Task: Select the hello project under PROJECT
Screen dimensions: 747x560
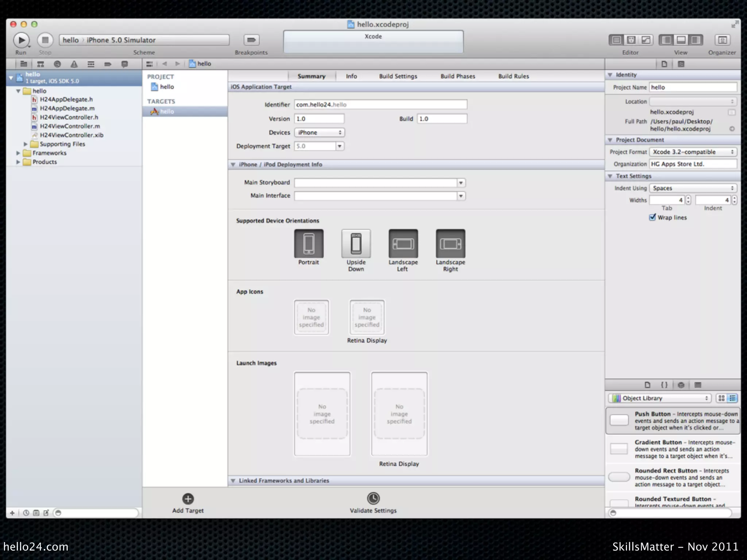Action: tap(167, 87)
